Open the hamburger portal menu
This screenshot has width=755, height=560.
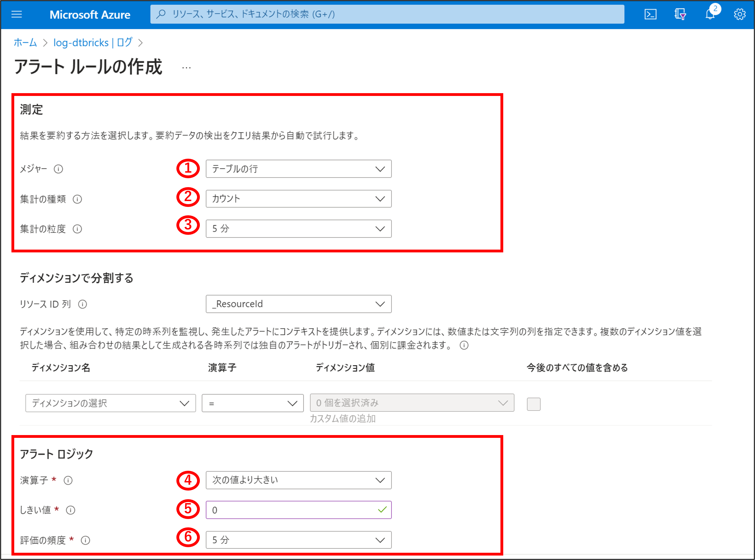point(17,14)
